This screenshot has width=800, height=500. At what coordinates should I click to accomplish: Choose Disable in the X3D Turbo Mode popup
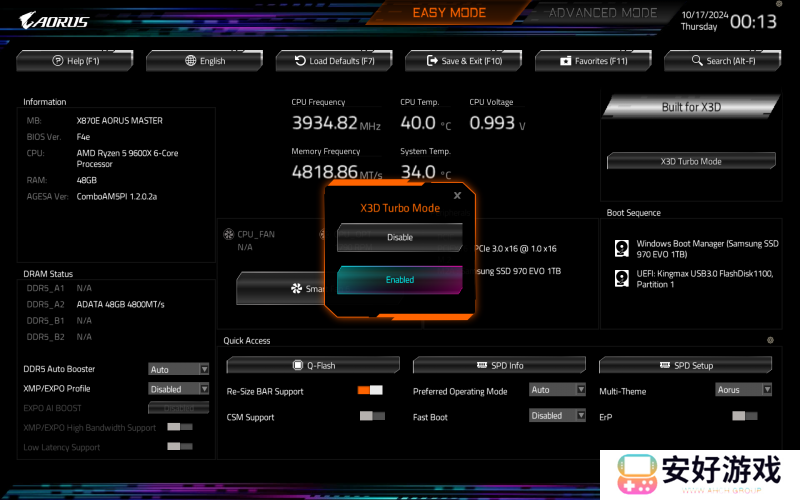(400, 238)
